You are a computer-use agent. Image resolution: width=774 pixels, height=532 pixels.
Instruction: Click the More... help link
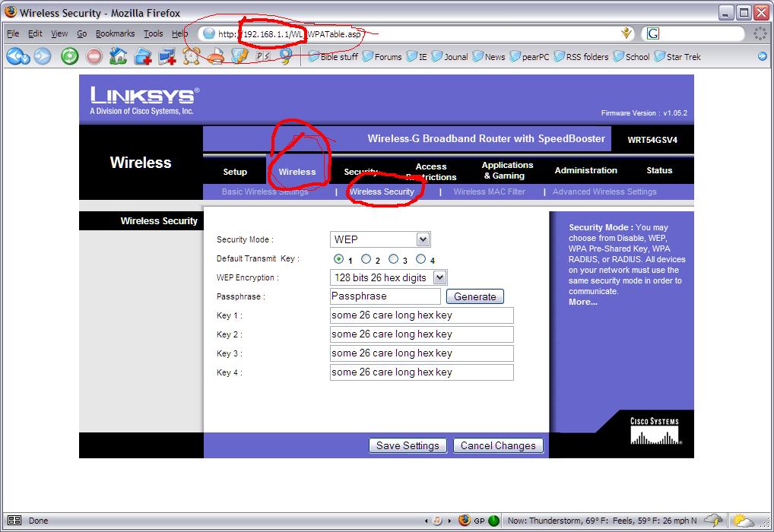tap(583, 302)
